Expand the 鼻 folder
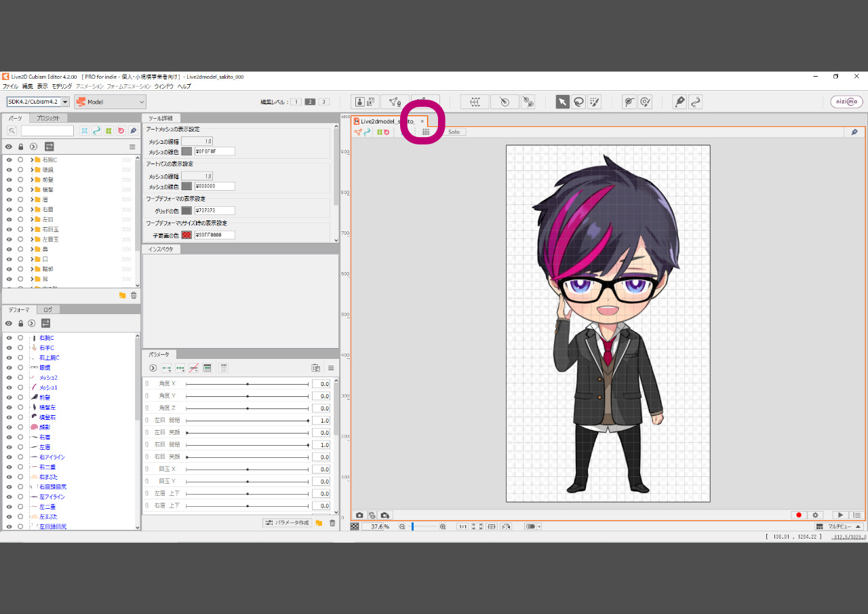Image resolution: width=868 pixels, height=614 pixels. (32, 250)
